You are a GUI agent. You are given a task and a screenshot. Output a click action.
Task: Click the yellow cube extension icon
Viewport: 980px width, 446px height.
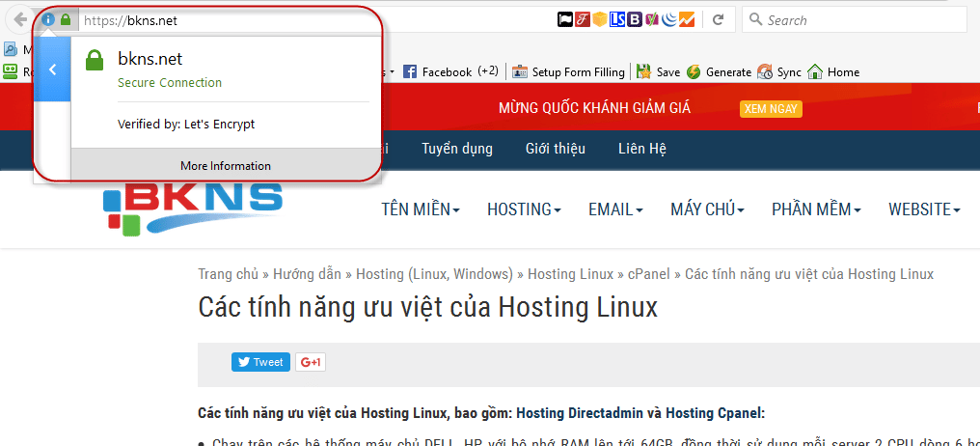click(599, 20)
